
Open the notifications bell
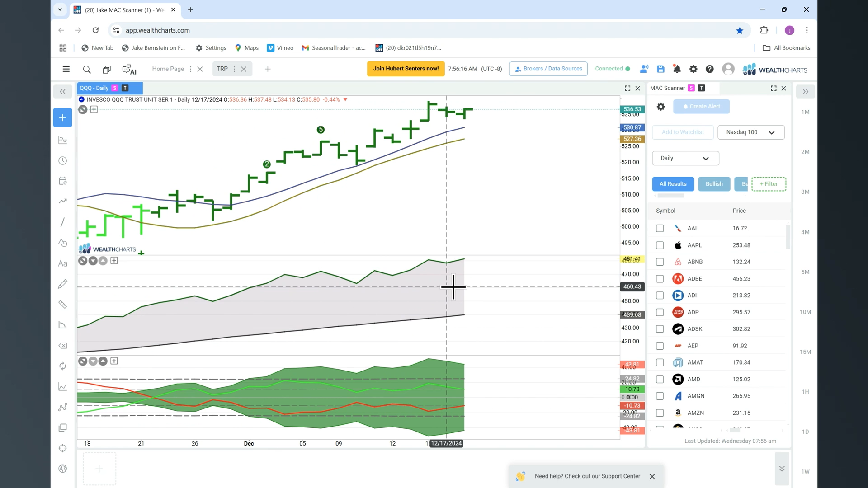pyautogui.click(x=677, y=69)
